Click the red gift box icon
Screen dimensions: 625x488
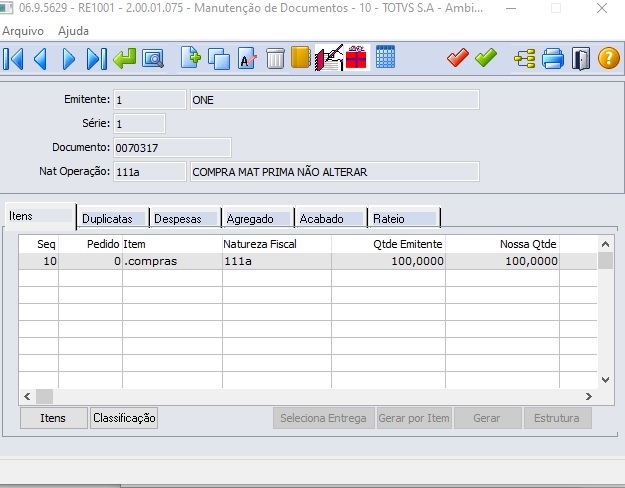point(356,57)
